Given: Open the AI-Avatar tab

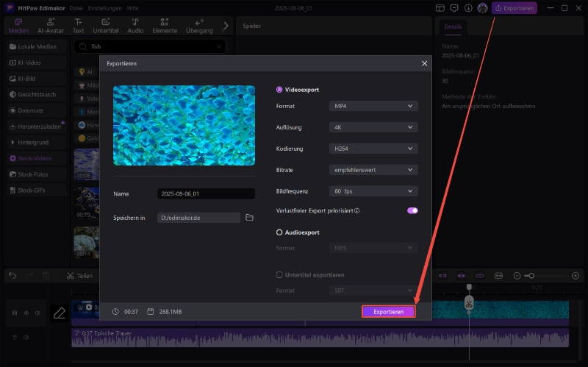Looking at the screenshot, I should point(51,26).
